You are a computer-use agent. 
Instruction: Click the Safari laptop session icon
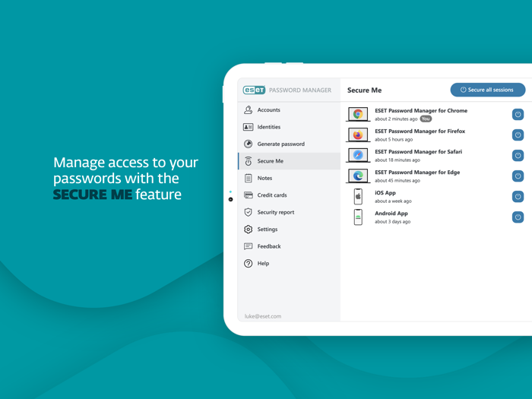point(358,155)
